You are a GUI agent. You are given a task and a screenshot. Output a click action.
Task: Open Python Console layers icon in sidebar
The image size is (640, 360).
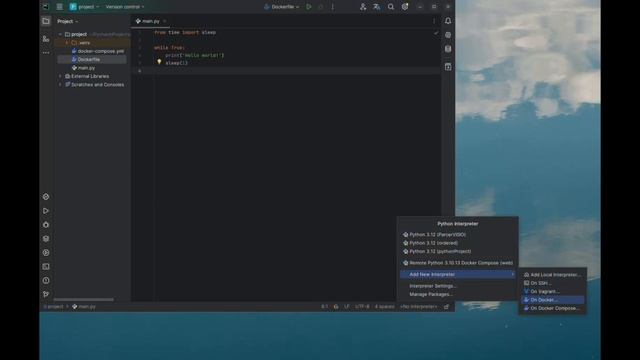point(46,238)
